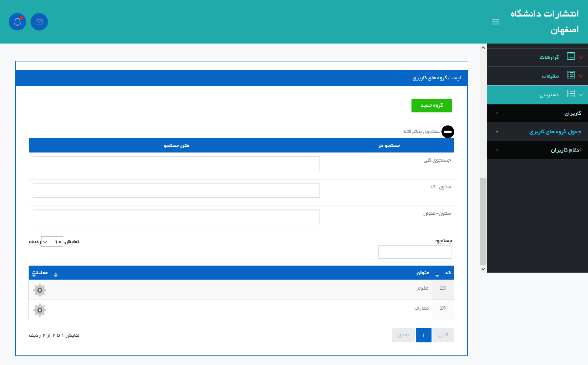This screenshot has width=588, height=365.
Task: Collapse the دسترسی sidebar section
Action: (581, 95)
